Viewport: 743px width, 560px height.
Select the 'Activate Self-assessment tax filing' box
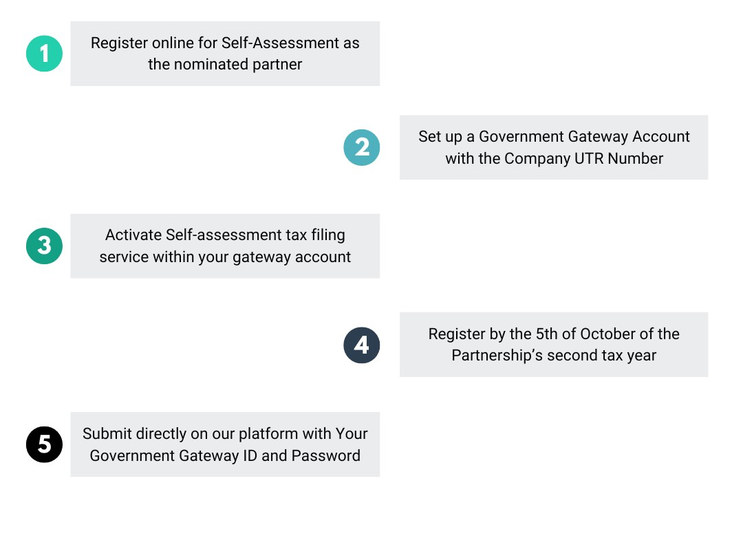click(x=225, y=246)
